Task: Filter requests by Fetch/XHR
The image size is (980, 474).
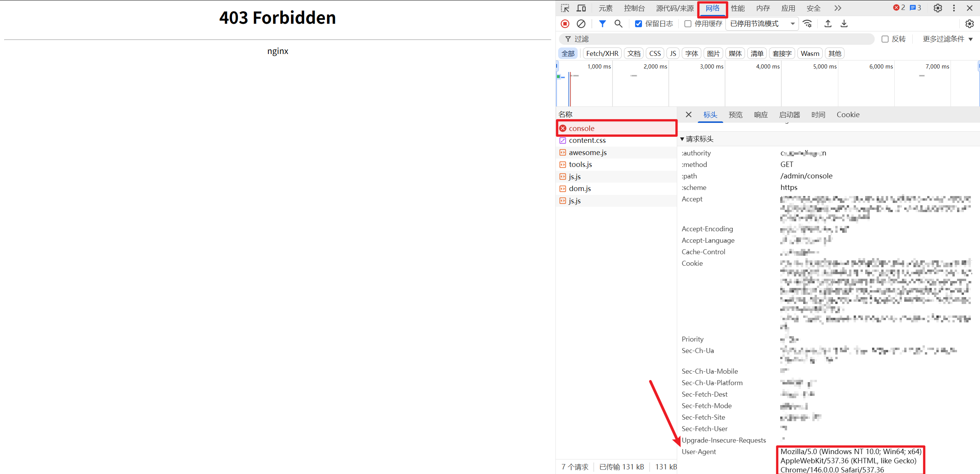Action: tap(602, 54)
